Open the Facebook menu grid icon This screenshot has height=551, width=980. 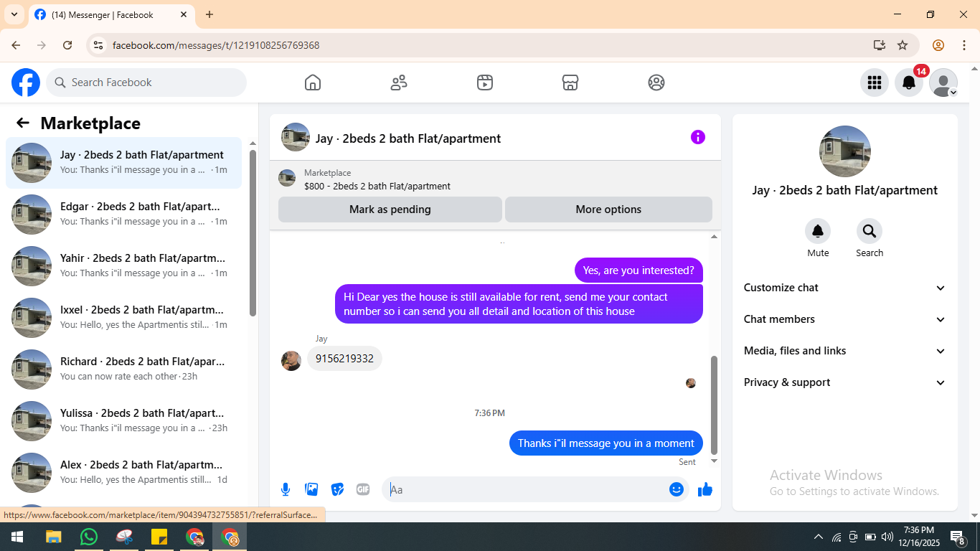[x=875, y=83]
